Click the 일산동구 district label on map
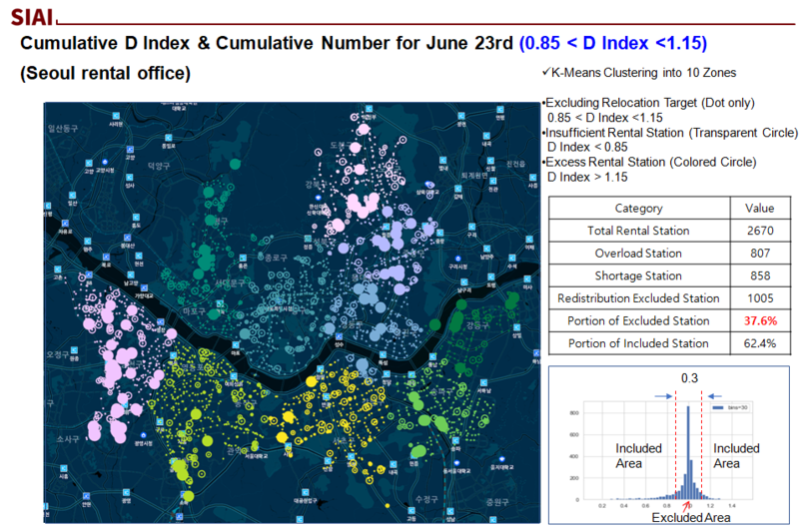Screen dimensions: 799x532 62,128
